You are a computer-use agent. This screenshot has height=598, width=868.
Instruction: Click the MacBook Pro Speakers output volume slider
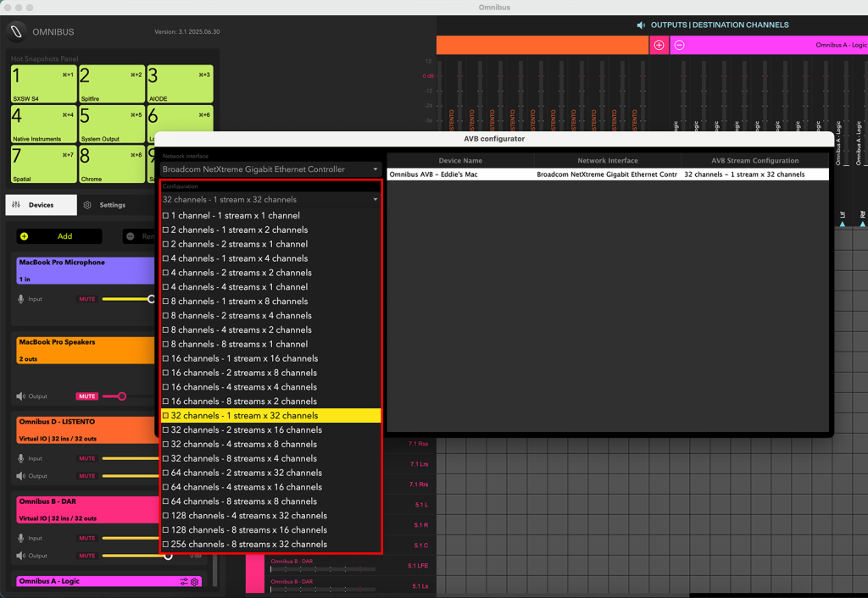pyautogui.click(x=129, y=396)
